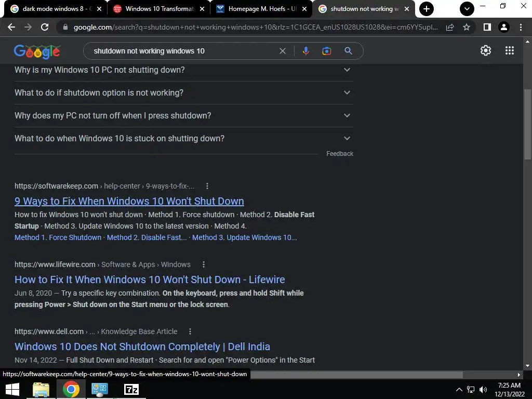Open 7-Zip from the taskbar

131,390
